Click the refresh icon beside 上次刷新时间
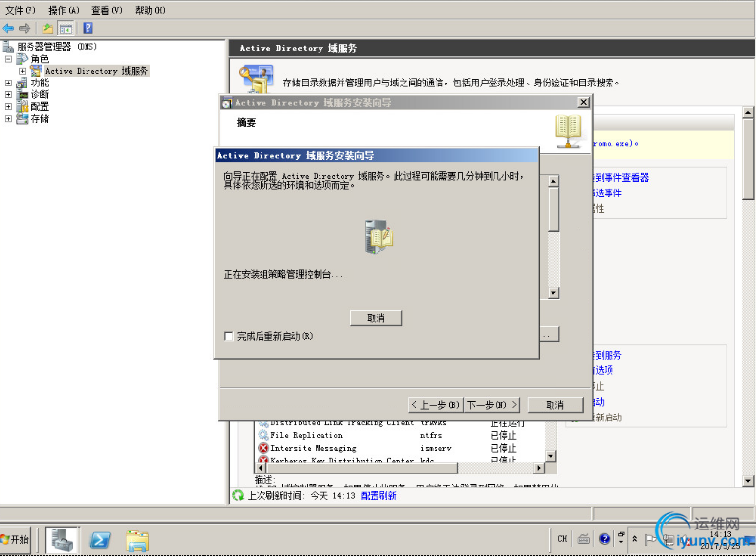The image size is (756, 557). coord(238,495)
